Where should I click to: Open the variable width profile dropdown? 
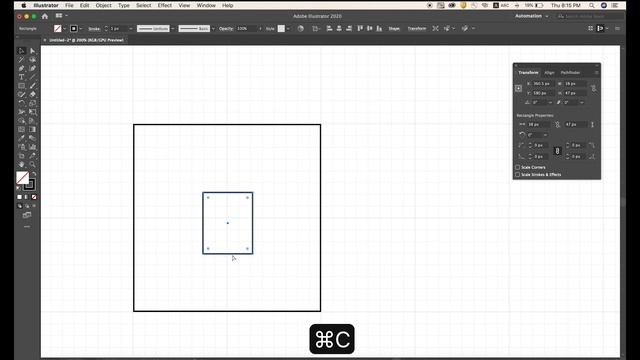click(173, 29)
